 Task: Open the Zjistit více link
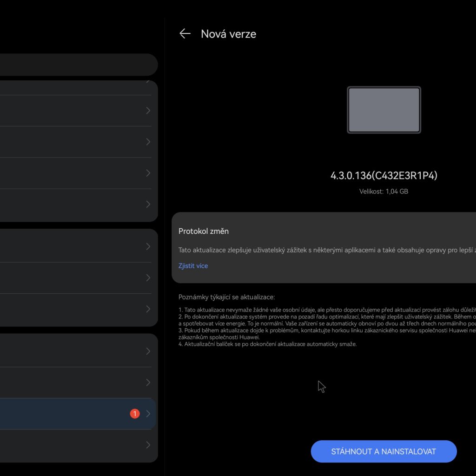click(x=193, y=266)
